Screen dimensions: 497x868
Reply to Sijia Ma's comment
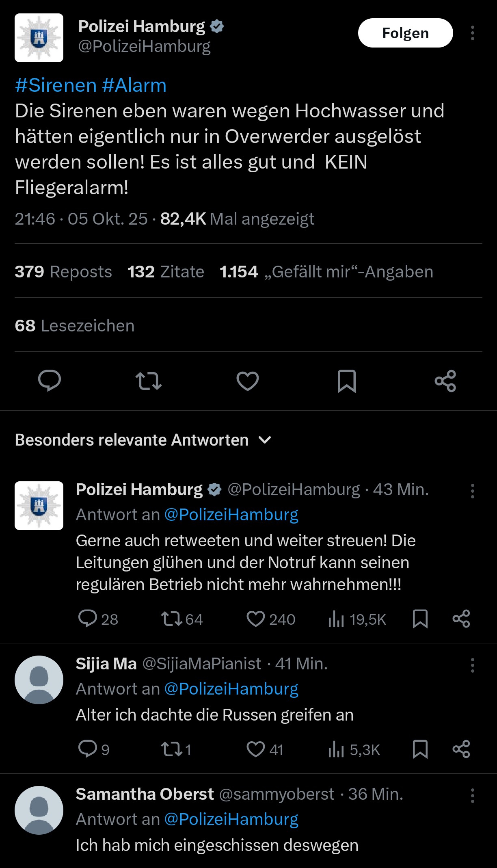tap(88, 749)
